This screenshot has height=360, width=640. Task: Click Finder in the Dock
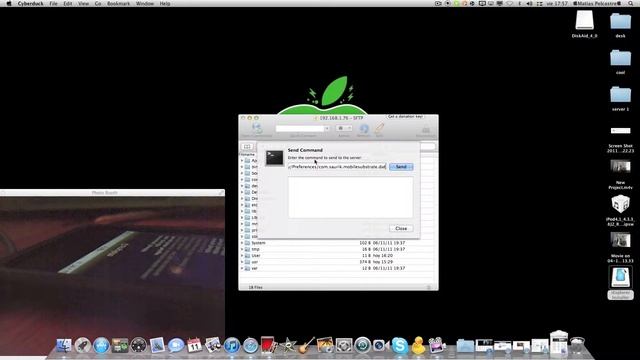(63, 346)
